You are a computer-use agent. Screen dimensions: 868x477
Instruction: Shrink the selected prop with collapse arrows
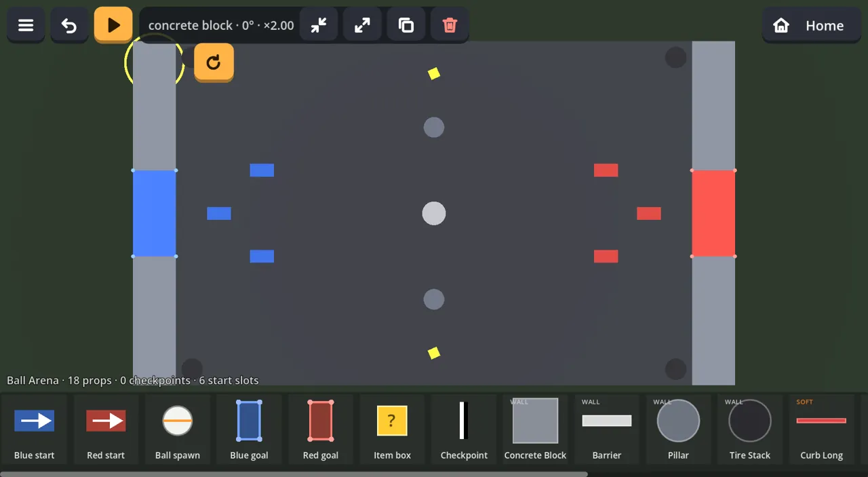coord(319,25)
